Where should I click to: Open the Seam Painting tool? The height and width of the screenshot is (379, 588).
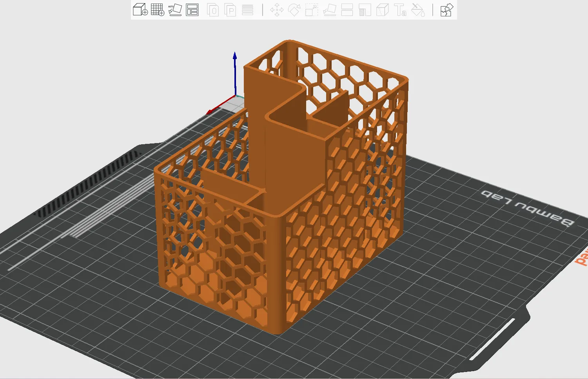coord(382,10)
